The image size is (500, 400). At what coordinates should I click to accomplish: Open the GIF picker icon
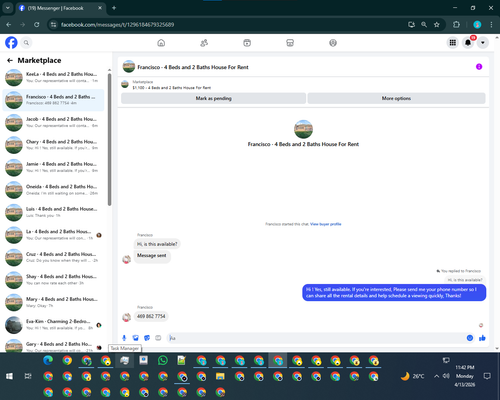158,338
